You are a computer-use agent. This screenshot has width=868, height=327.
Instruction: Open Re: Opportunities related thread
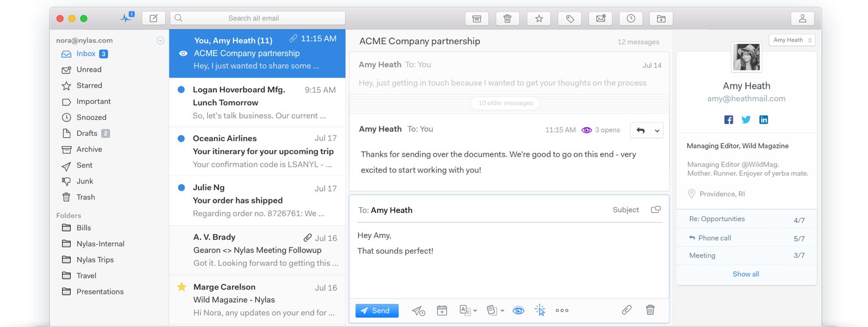point(747,219)
